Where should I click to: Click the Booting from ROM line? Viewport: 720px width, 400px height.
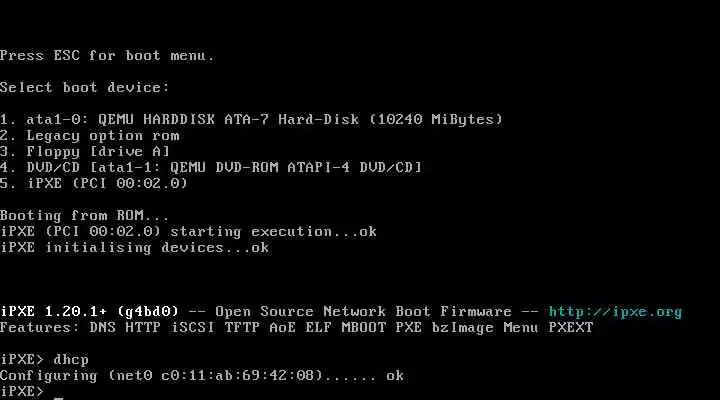pos(84,216)
